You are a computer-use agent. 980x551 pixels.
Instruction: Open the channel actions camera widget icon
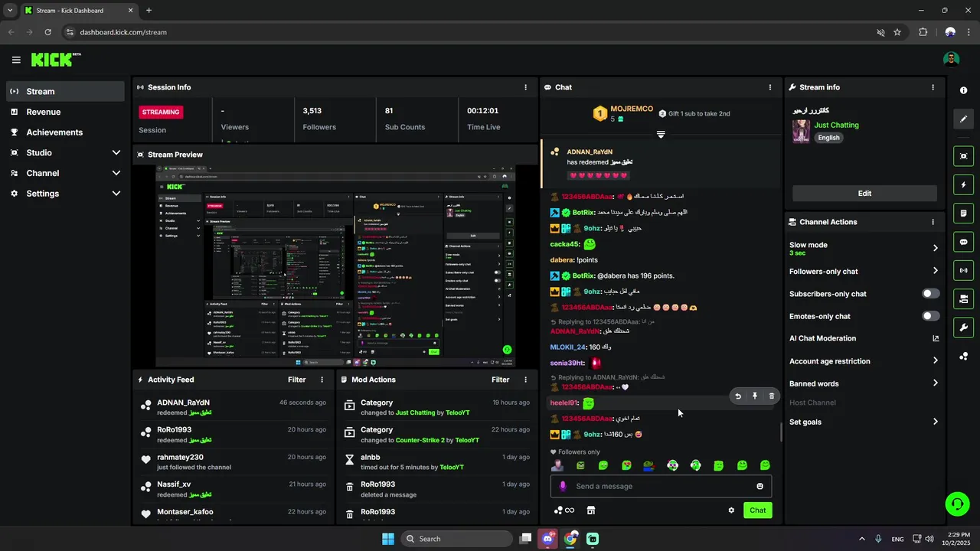point(963,298)
